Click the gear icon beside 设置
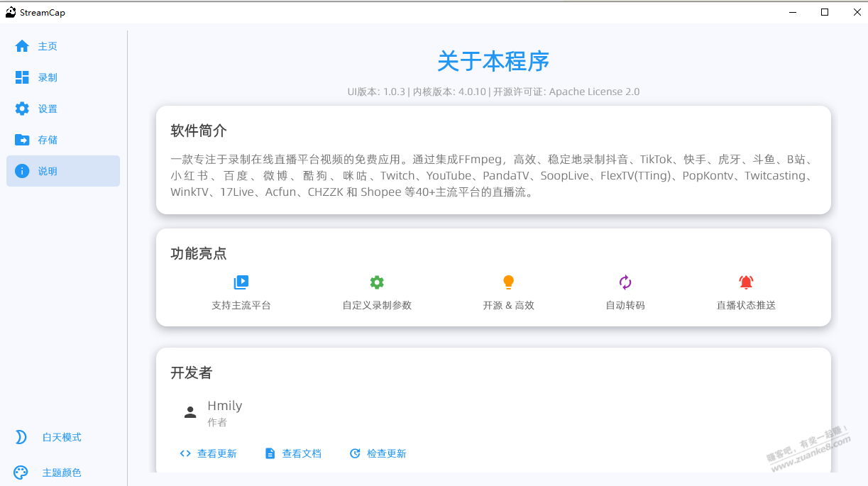The height and width of the screenshot is (486, 868). (x=22, y=109)
